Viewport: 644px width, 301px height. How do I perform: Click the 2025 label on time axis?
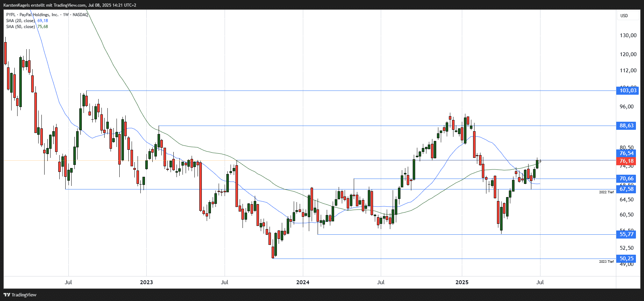(x=462, y=282)
